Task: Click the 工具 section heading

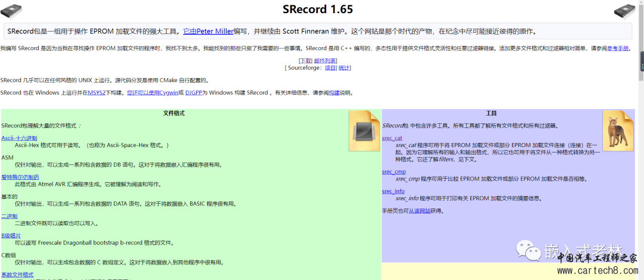Action: pos(491,113)
